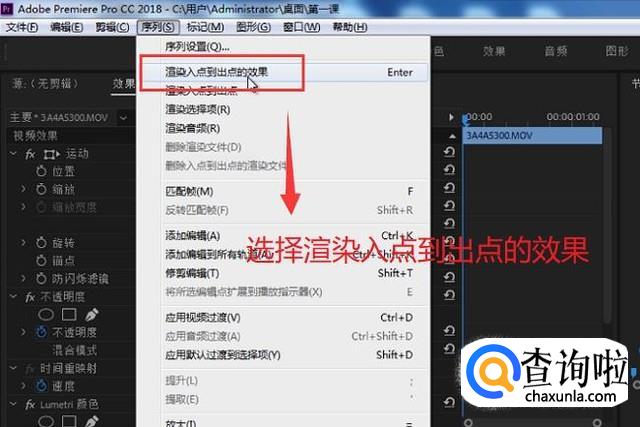
Task: Expand the 防闪烁滤镜 property
Action: [23, 278]
